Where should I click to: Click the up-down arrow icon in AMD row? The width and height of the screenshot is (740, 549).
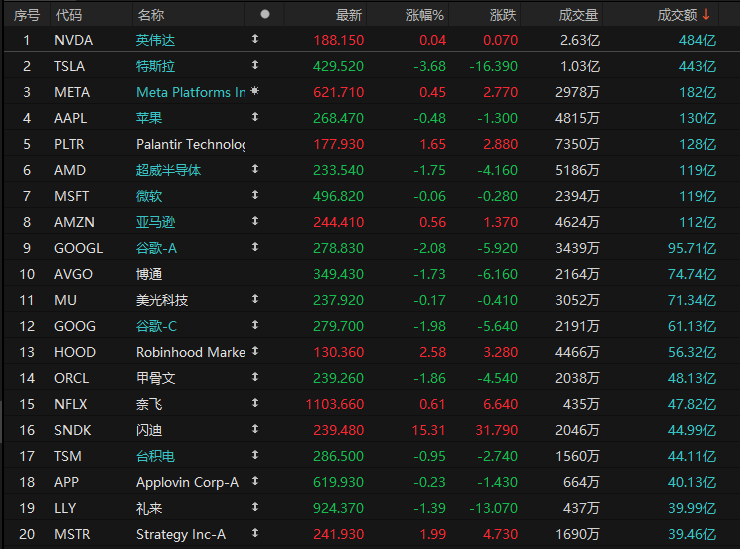coord(255,169)
